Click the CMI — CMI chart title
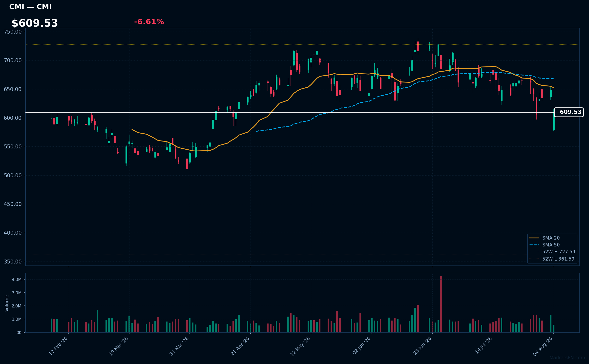589x364 pixels. tap(30, 7)
